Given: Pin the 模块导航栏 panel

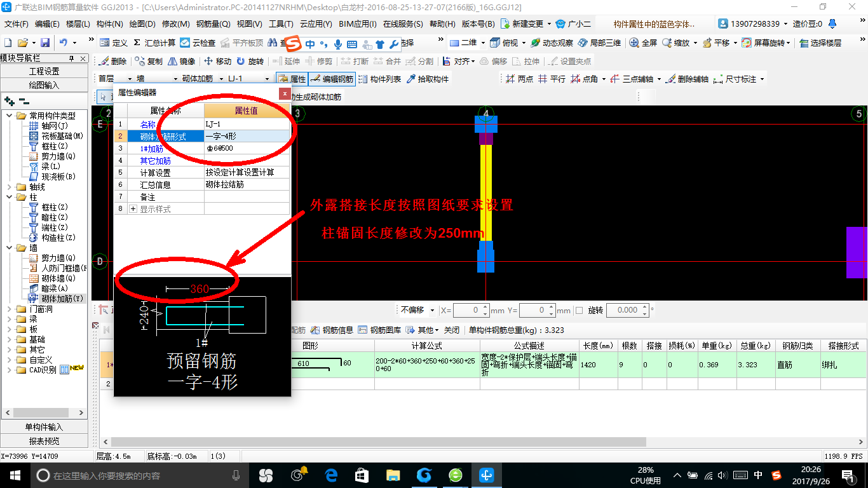Looking at the screenshot, I should click(72, 58).
